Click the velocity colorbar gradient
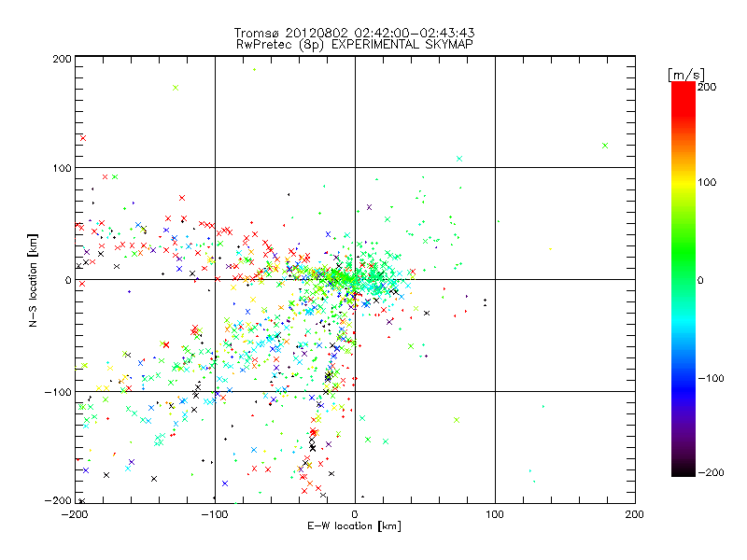The width and height of the screenshot is (747, 560). click(x=684, y=279)
